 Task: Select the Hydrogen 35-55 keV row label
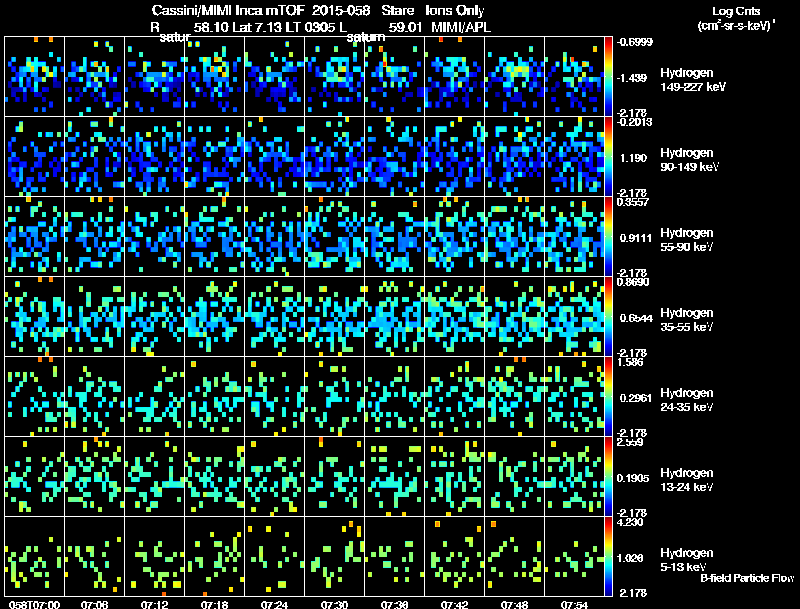pyautogui.click(x=687, y=320)
